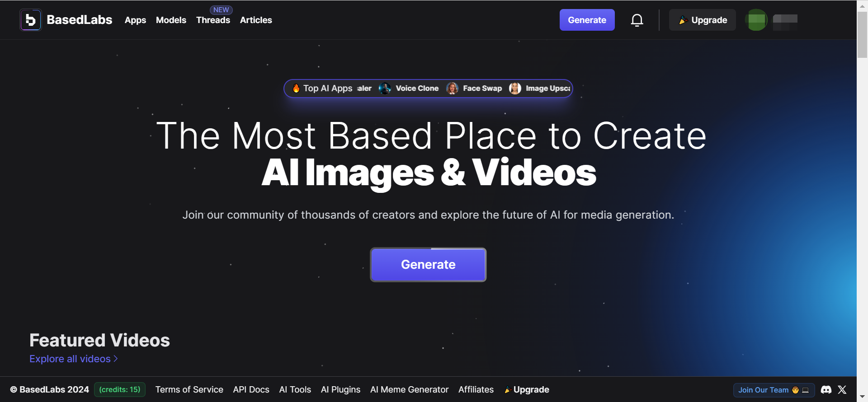Image resolution: width=868 pixels, height=402 pixels.
Task: Click the credits: 15 badge
Action: (x=120, y=389)
